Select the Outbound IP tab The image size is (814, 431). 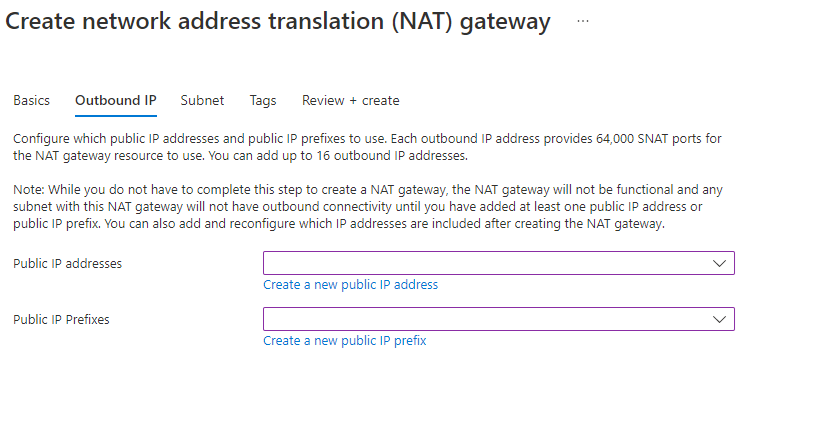click(115, 100)
